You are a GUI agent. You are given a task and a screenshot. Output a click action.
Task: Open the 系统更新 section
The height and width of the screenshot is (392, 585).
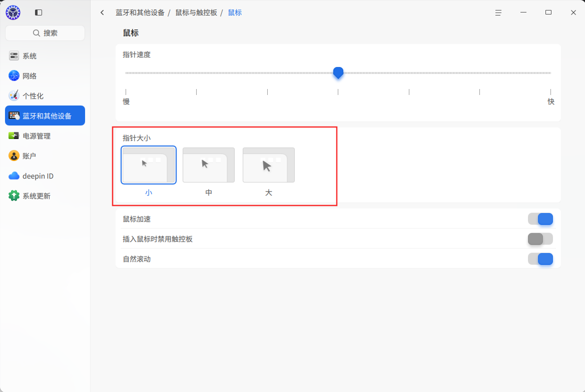[x=45, y=195]
